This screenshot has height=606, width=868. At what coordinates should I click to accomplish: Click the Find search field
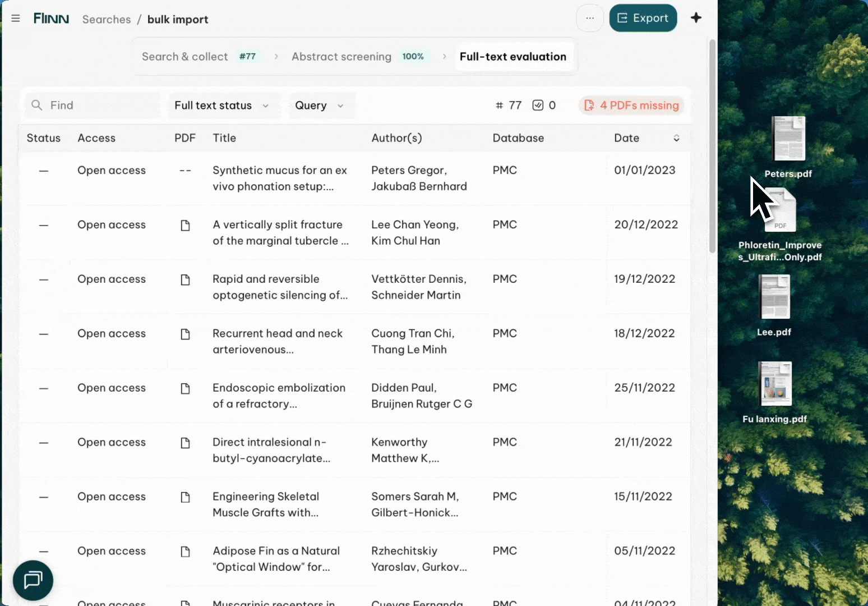[93, 105]
